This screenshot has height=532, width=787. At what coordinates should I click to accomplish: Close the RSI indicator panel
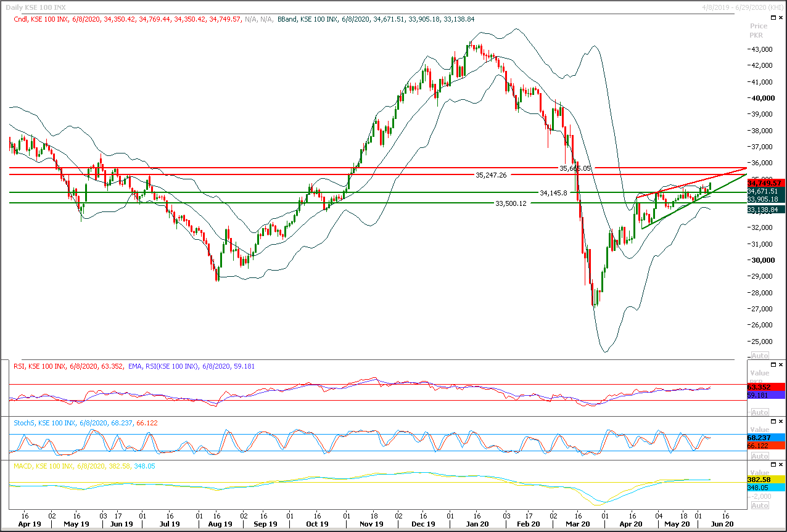click(781, 366)
